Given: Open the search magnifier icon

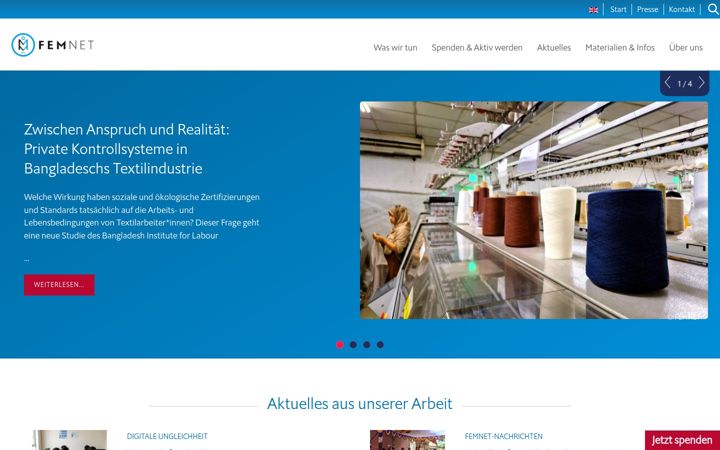Looking at the screenshot, I should tap(713, 9).
